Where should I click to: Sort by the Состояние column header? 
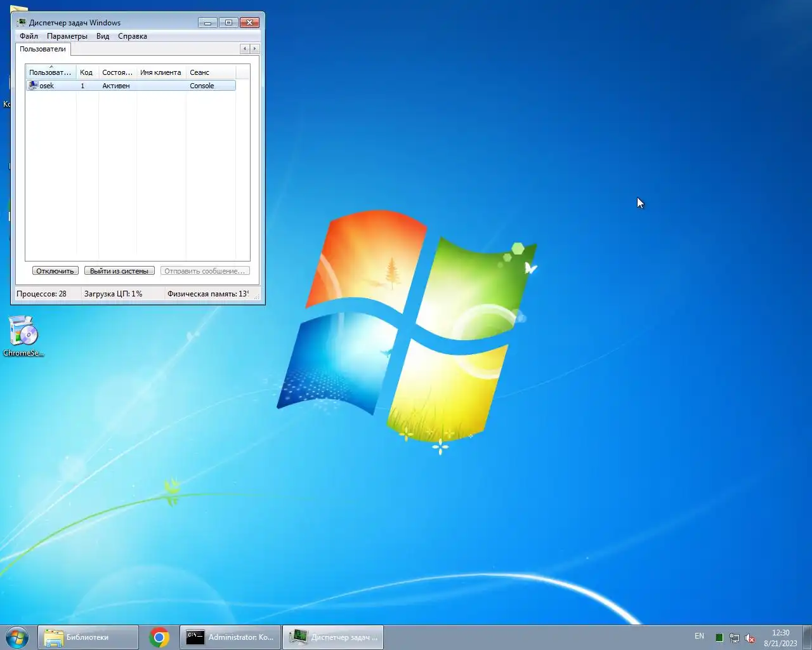[x=117, y=72]
